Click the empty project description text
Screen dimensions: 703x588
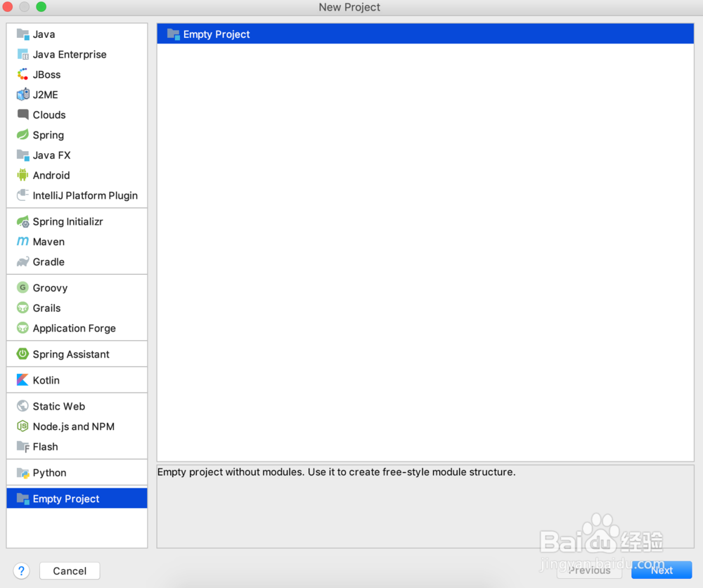[336, 472]
